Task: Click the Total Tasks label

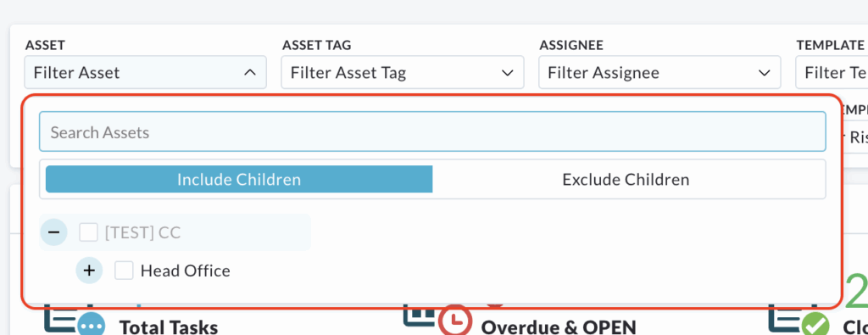Action: (x=169, y=327)
